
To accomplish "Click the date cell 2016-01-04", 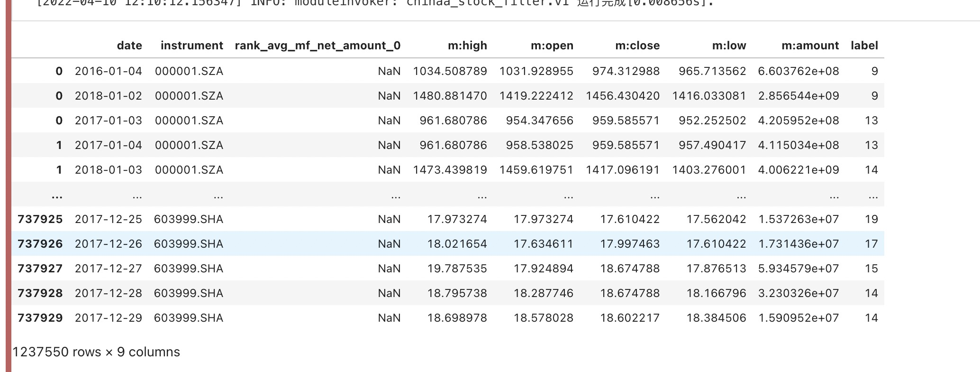I will (109, 71).
